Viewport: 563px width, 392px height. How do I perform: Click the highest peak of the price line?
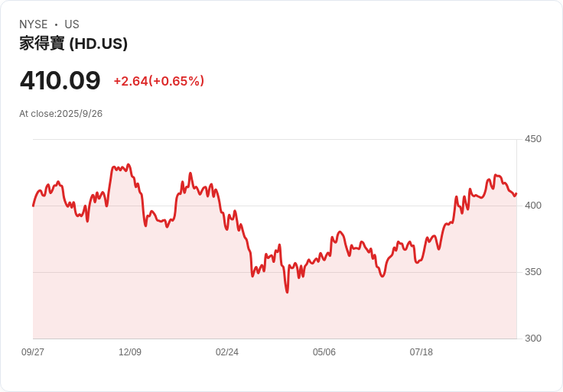point(129,164)
